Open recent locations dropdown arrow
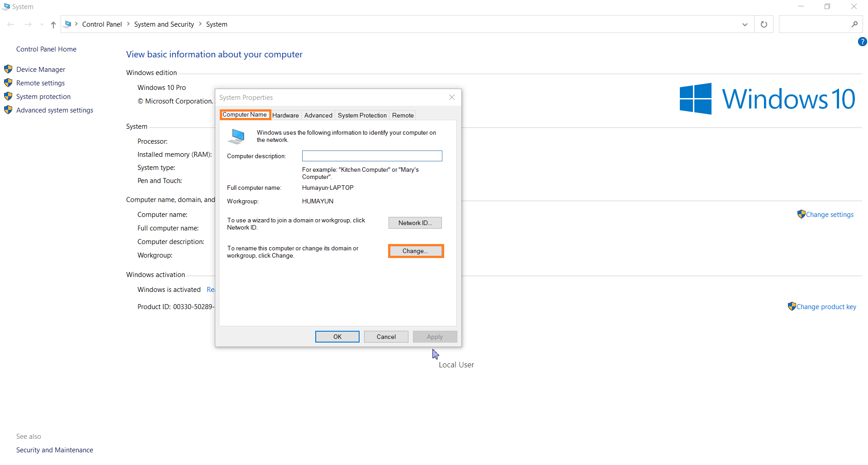 click(x=42, y=24)
